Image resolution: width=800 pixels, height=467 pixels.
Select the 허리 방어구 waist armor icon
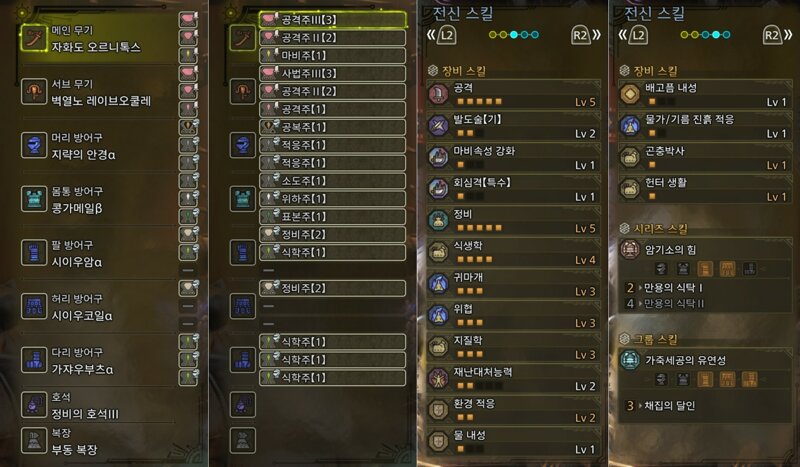tap(34, 306)
